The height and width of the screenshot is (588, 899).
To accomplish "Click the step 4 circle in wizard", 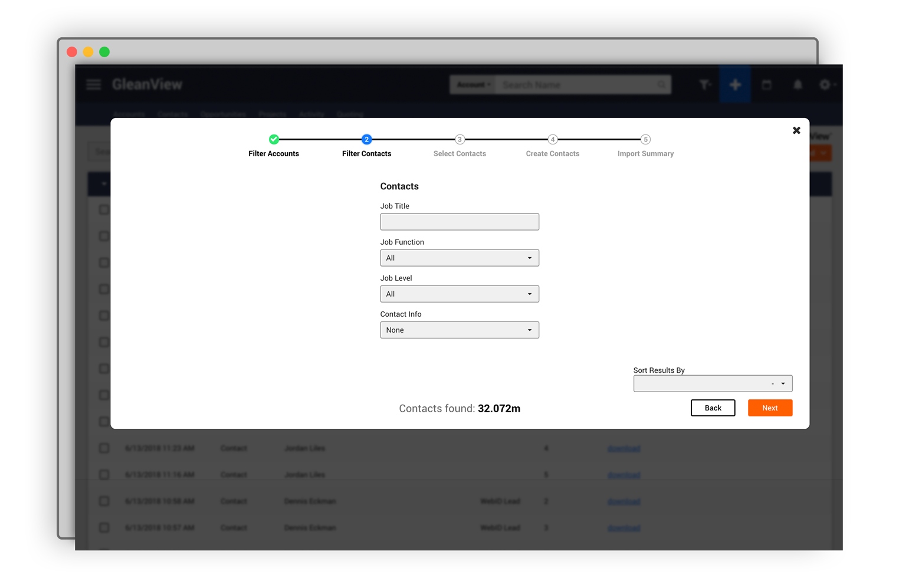I will coord(553,139).
